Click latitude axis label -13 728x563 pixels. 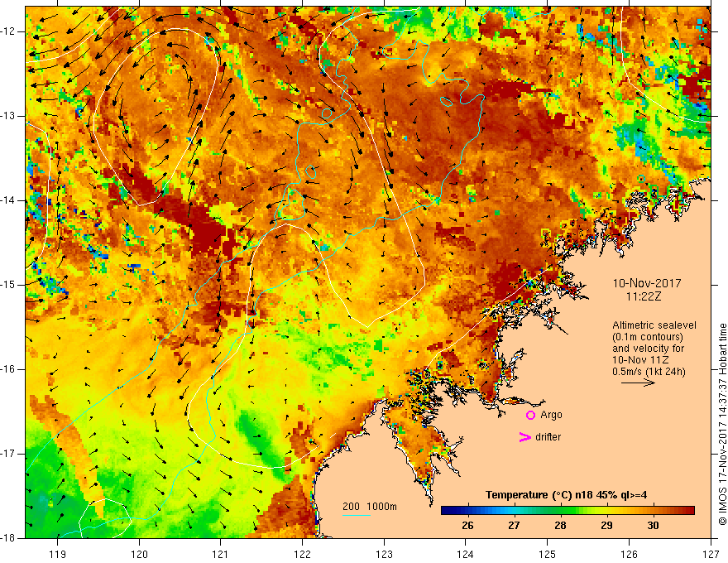coord(8,116)
